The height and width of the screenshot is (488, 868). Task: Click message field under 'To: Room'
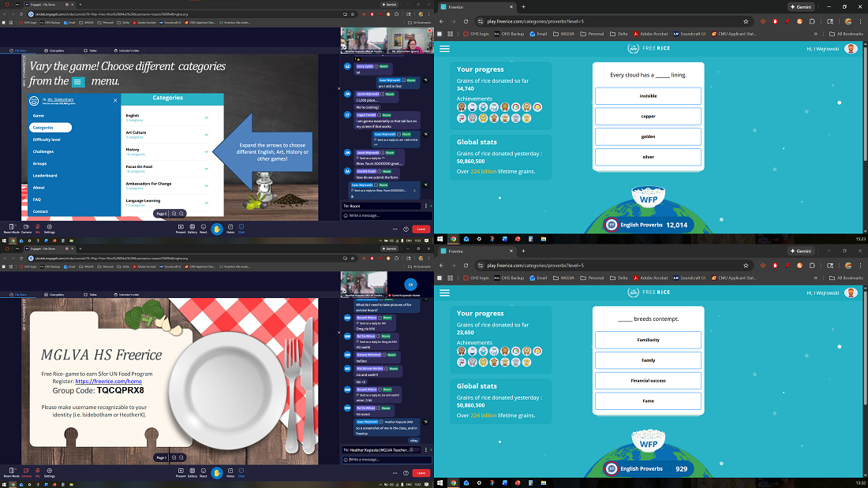point(387,215)
